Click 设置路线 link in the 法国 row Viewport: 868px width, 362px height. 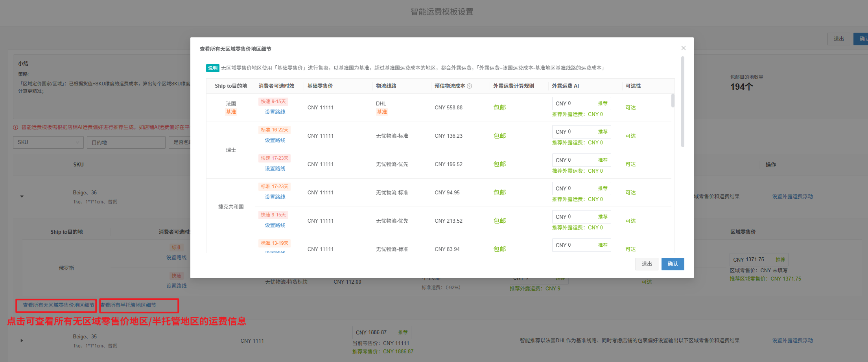click(x=275, y=112)
